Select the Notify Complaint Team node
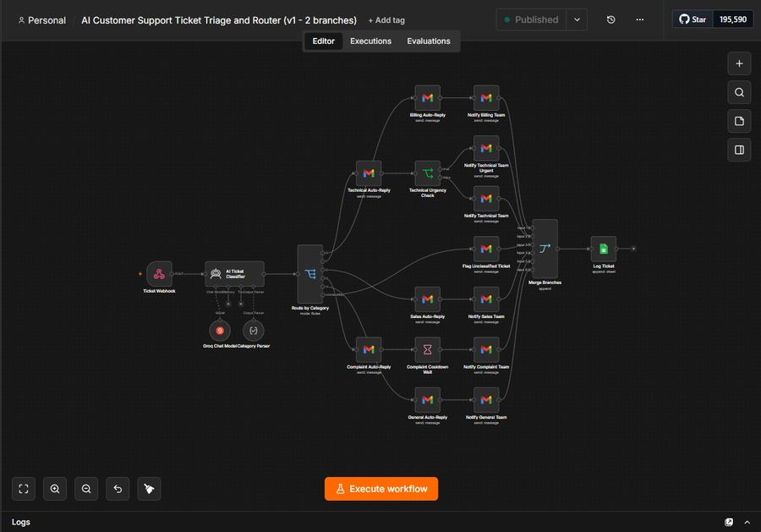 (x=486, y=349)
